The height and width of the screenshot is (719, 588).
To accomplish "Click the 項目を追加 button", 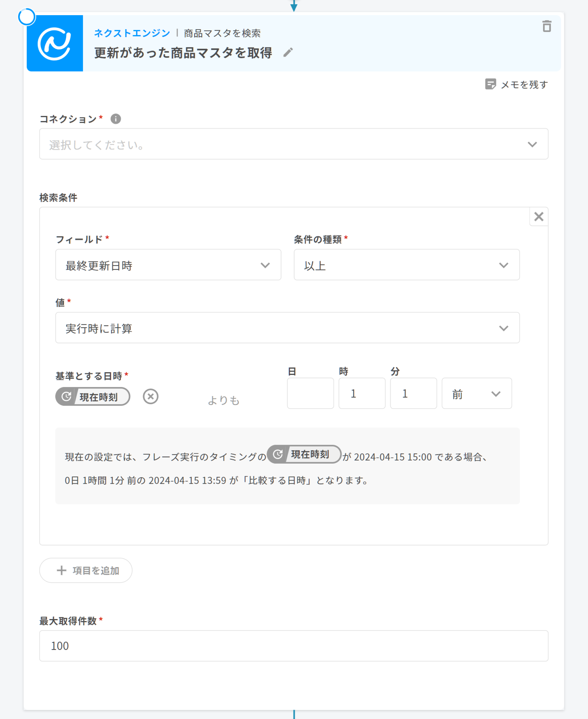I will [86, 570].
